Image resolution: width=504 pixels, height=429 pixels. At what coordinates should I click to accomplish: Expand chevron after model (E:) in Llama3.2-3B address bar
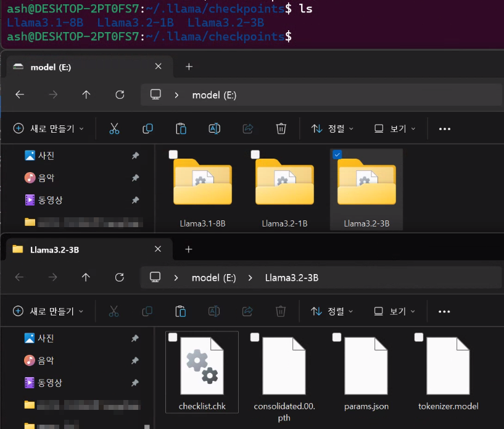250,278
